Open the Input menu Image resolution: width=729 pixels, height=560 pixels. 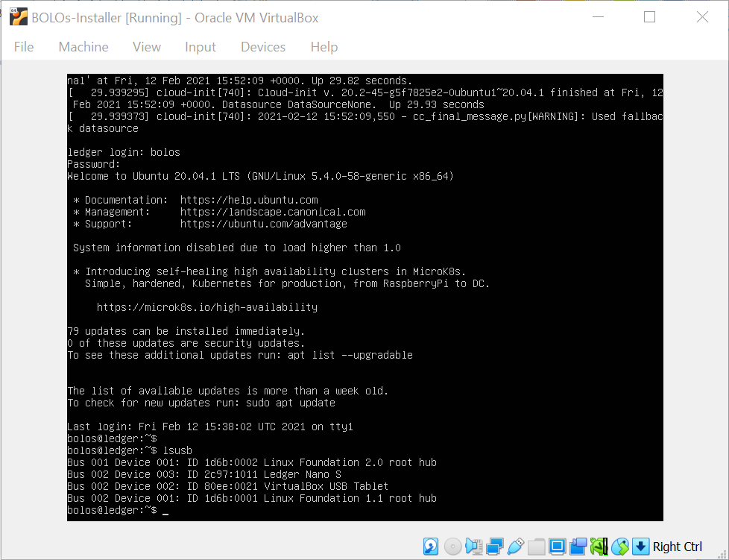(201, 47)
